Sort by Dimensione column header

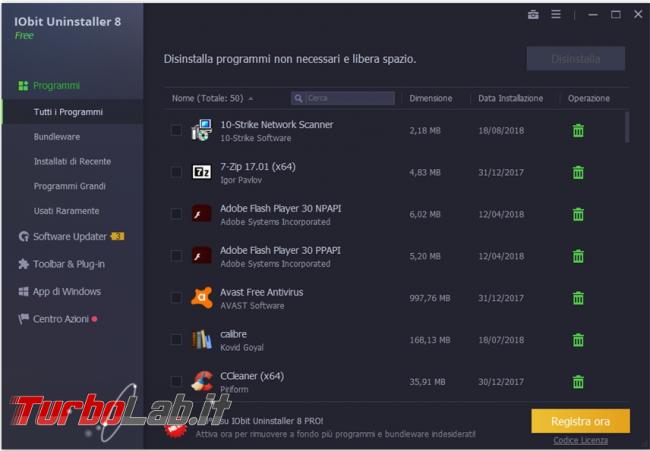click(431, 98)
